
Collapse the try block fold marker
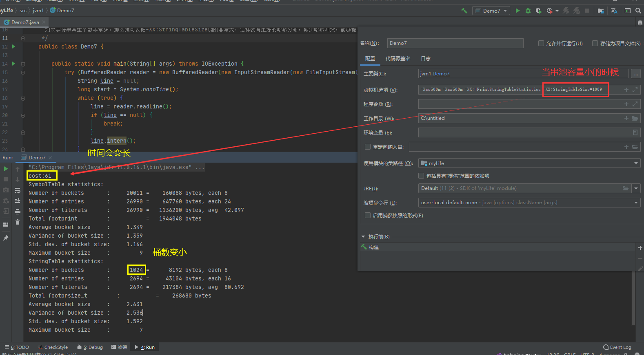point(23,72)
